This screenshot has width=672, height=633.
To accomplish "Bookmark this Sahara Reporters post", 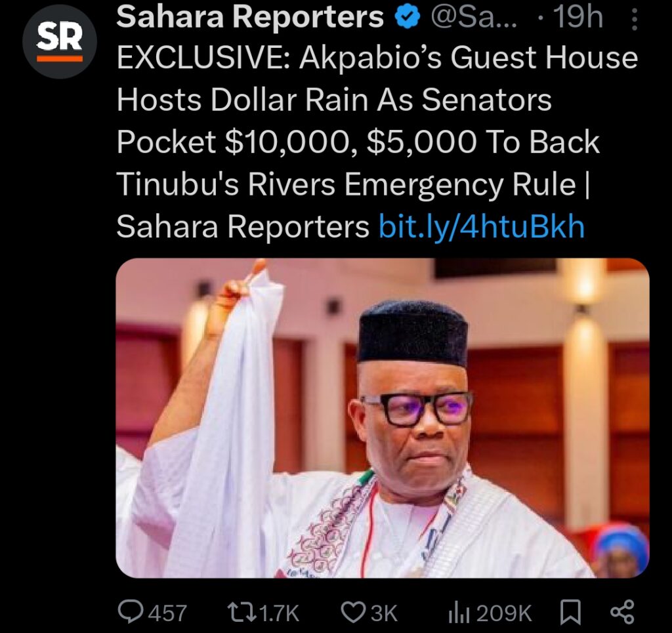I will pos(570,612).
